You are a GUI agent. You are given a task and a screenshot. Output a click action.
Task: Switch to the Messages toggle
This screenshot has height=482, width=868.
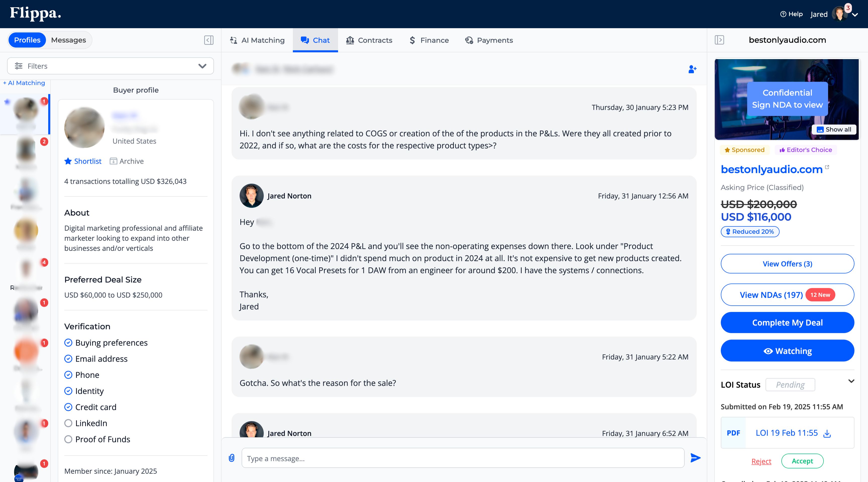pyautogui.click(x=68, y=40)
